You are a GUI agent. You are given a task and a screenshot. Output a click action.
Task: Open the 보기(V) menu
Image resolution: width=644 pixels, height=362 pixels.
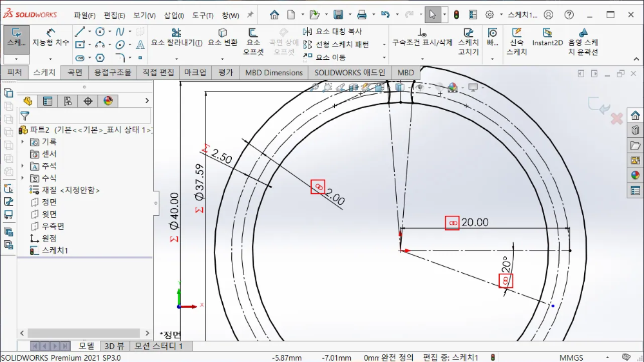tap(144, 15)
